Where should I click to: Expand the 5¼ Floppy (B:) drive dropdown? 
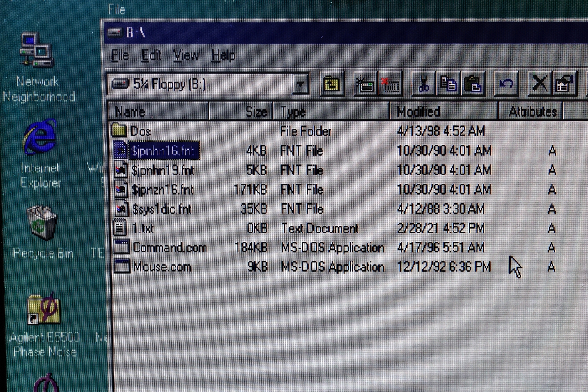pos(300,84)
